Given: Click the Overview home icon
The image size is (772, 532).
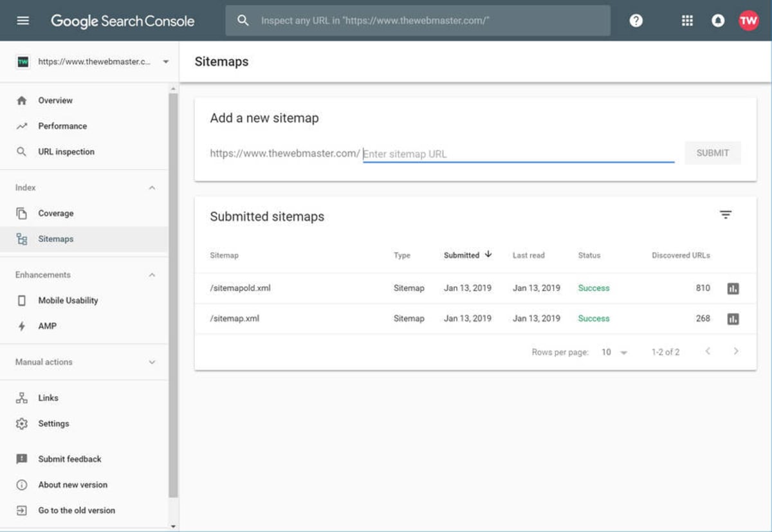Looking at the screenshot, I should pyautogui.click(x=22, y=100).
